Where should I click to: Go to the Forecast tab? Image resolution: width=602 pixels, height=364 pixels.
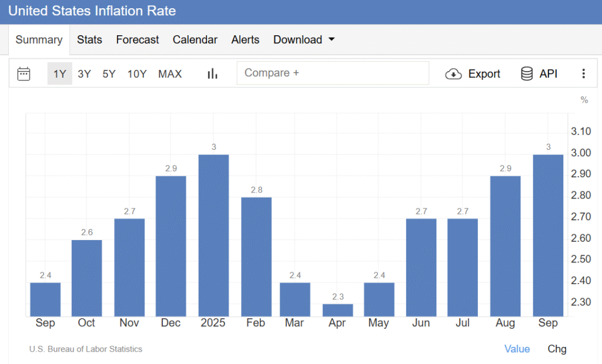pos(137,40)
